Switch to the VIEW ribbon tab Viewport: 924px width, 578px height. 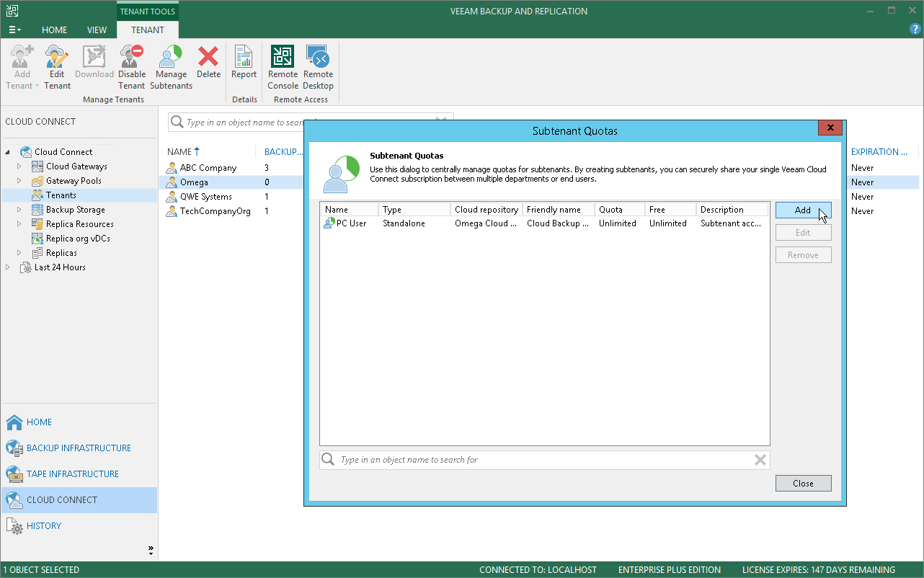(x=97, y=30)
